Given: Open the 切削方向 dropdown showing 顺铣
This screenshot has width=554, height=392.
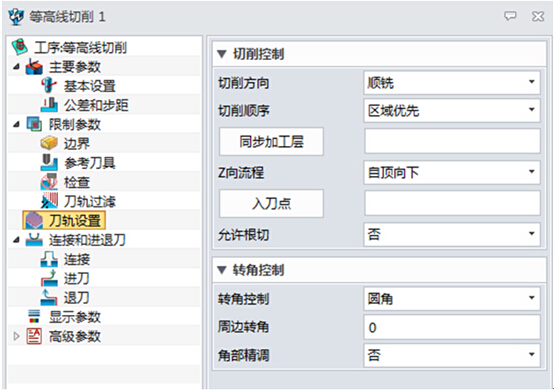Looking at the screenshot, I should pyautogui.click(x=452, y=83).
